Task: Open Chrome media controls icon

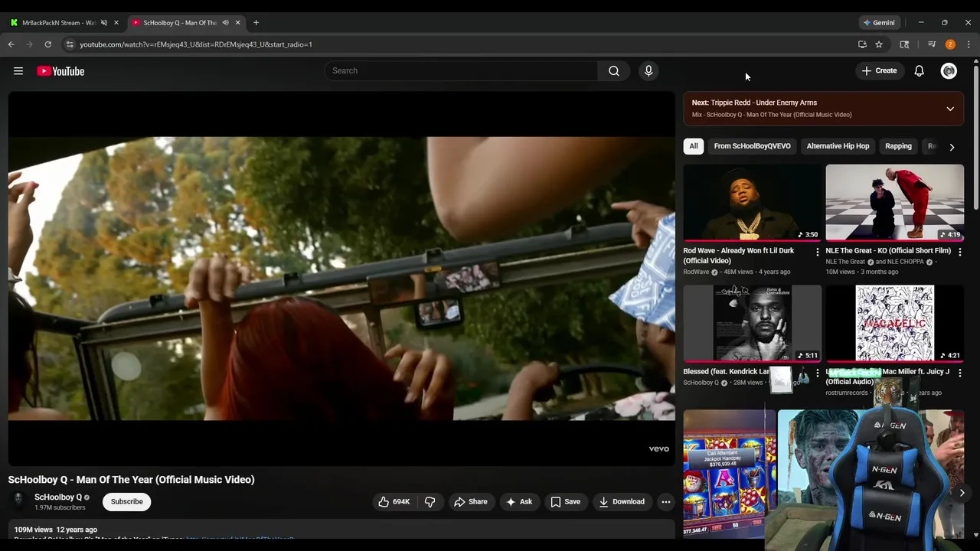Action: [x=932, y=44]
